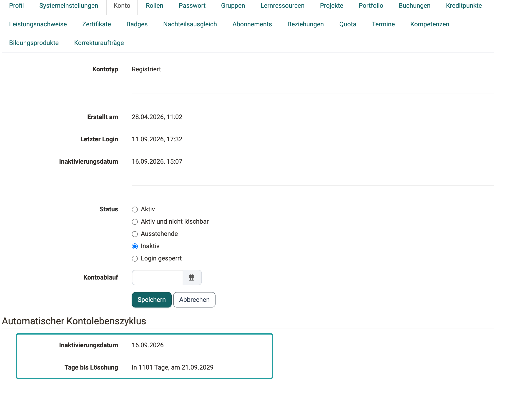
Task: Save changes with the Speichern button
Action: (x=152, y=300)
